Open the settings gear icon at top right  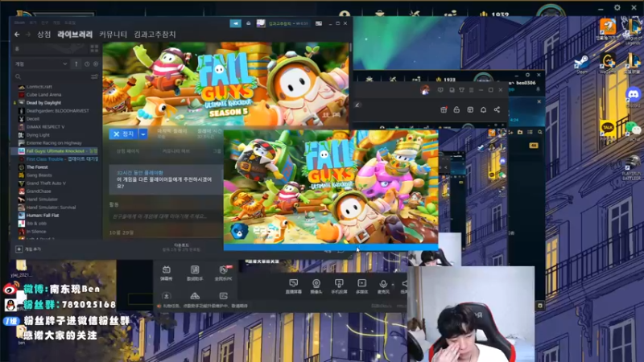tap(617, 7)
